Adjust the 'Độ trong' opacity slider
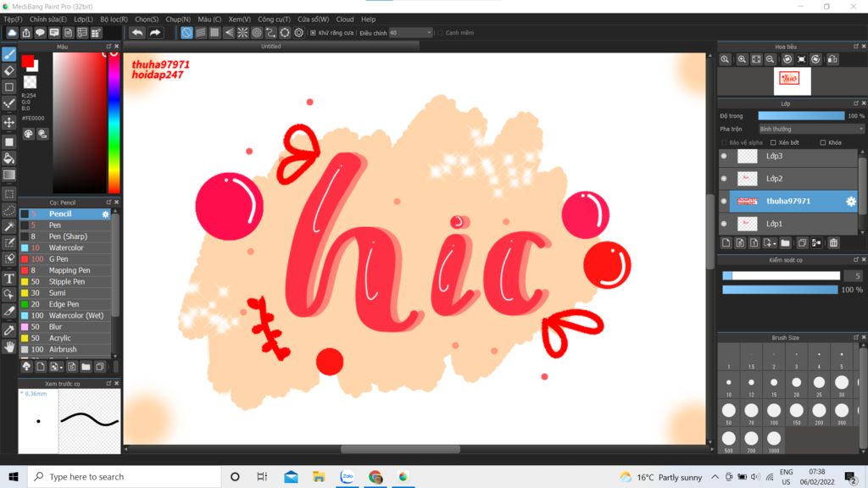Screen dimensions: 868x488 (801, 115)
